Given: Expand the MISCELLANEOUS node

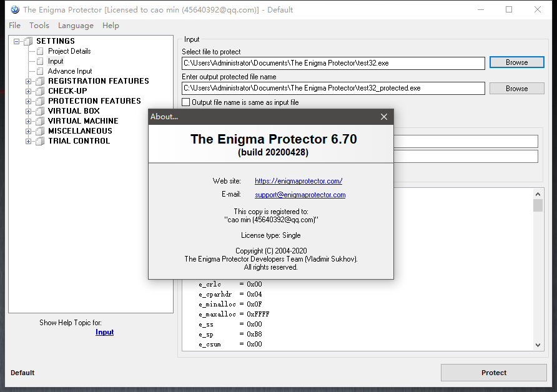Looking at the screenshot, I should pos(29,131).
